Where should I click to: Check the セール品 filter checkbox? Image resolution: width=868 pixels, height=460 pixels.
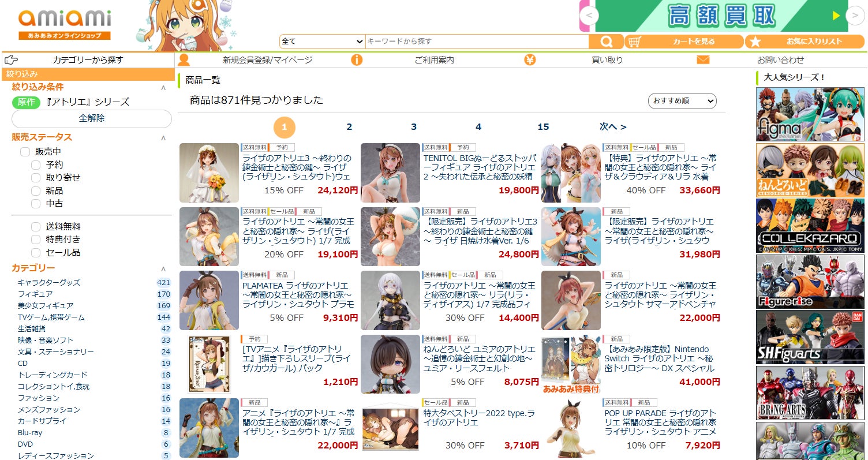[36, 253]
